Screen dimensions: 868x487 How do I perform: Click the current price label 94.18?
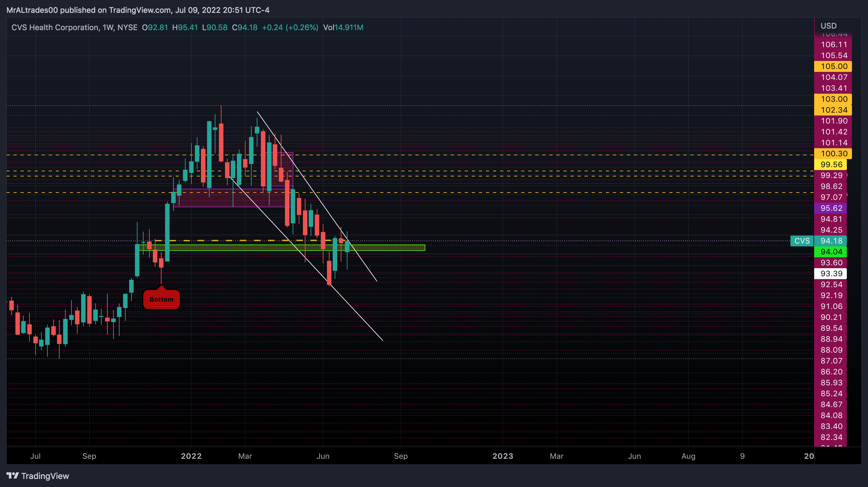pyautogui.click(x=830, y=241)
